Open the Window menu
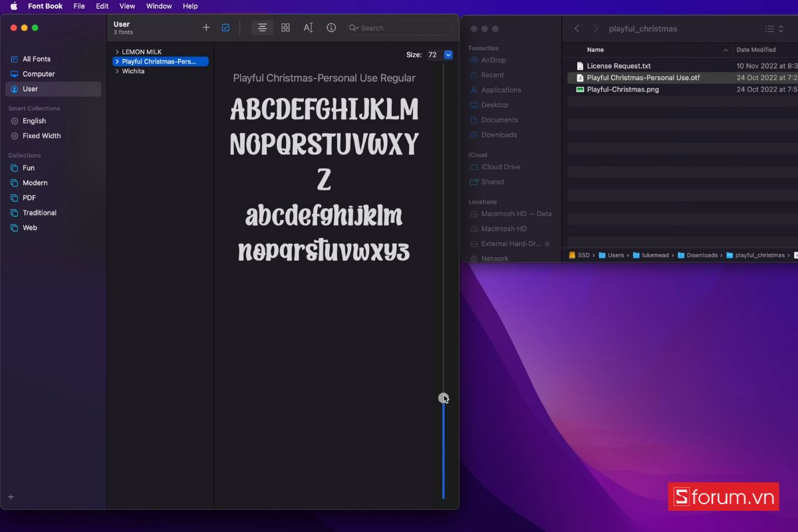The image size is (798, 532). pyautogui.click(x=159, y=6)
